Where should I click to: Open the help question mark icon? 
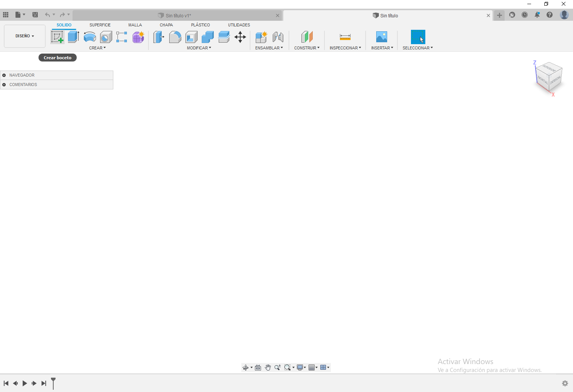click(x=550, y=15)
